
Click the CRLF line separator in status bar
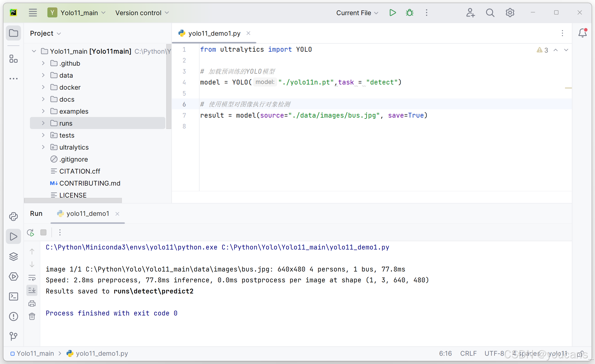[x=468, y=353]
